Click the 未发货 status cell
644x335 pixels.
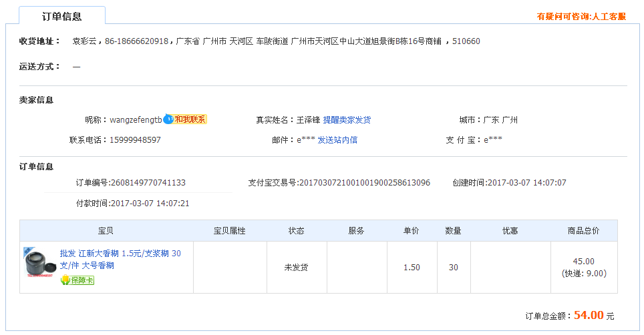point(296,267)
